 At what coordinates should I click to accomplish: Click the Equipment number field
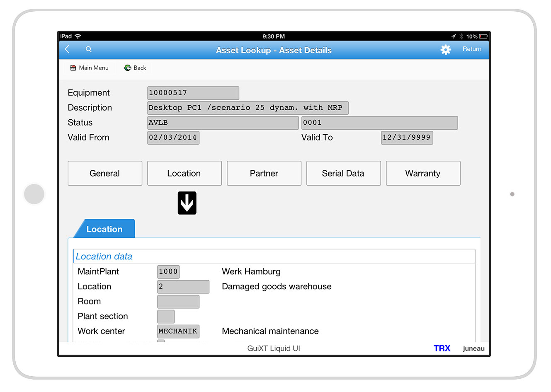coord(193,93)
